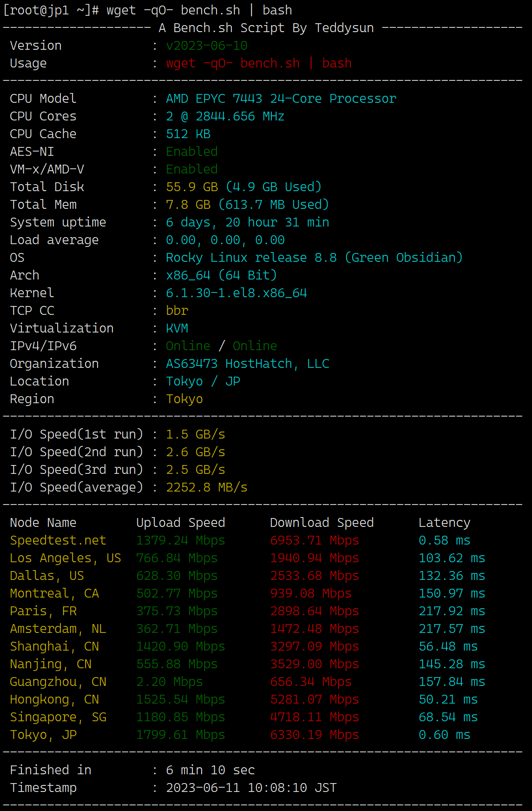
Task: Click the AS63473 HostHatch organization text
Action: [x=248, y=364]
